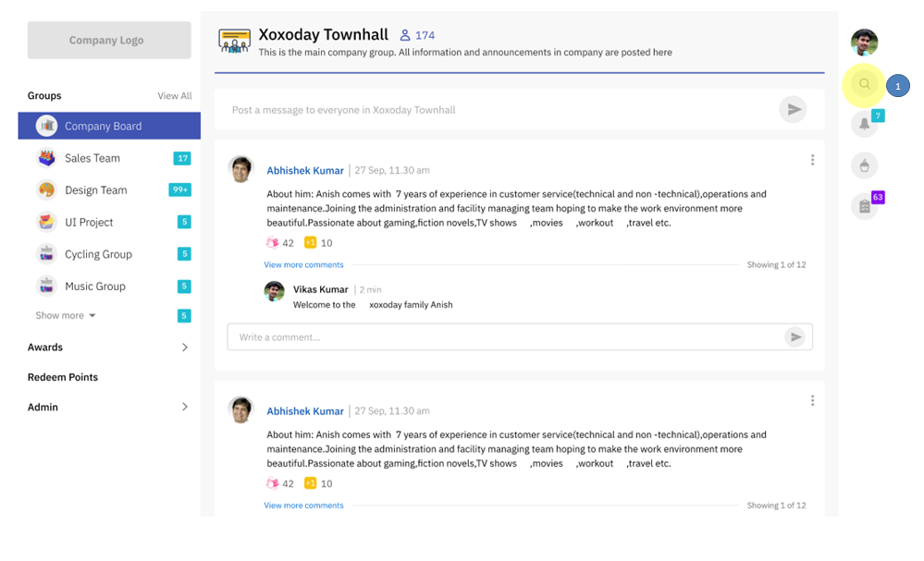Open the notifications bell icon

click(864, 124)
